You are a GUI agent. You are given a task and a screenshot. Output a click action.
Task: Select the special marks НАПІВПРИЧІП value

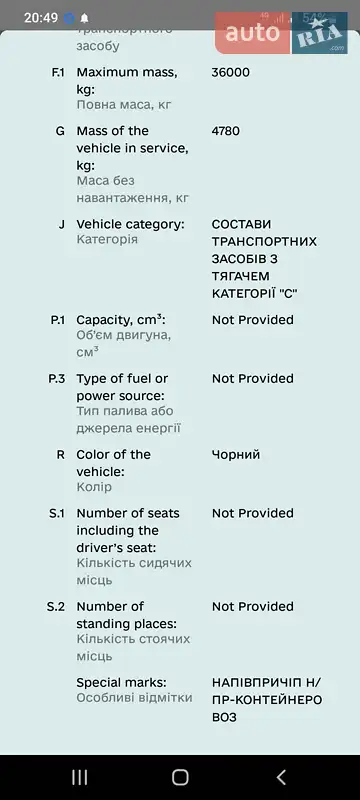pos(267,700)
